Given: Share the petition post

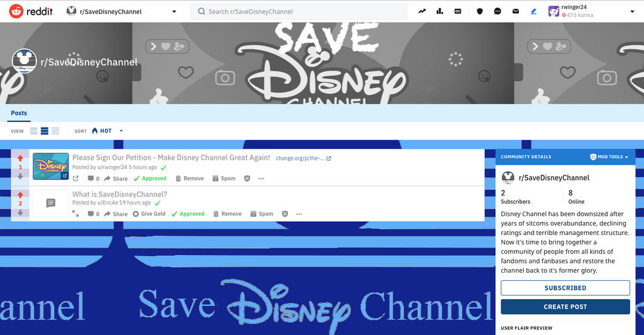Looking at the screenshot, I should [116, 178].
